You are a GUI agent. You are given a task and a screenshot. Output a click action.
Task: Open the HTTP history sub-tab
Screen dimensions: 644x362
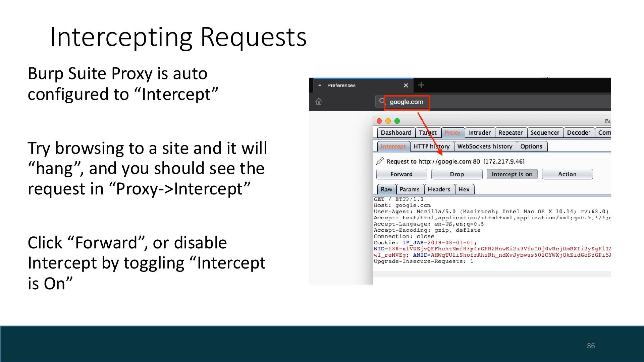tap(431, 146)
